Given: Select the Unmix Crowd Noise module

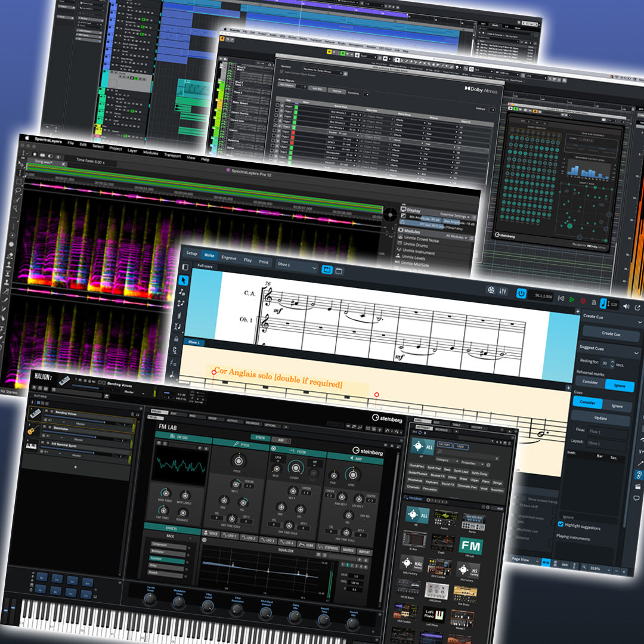Looking at the screenshot, I should (420, 239).
